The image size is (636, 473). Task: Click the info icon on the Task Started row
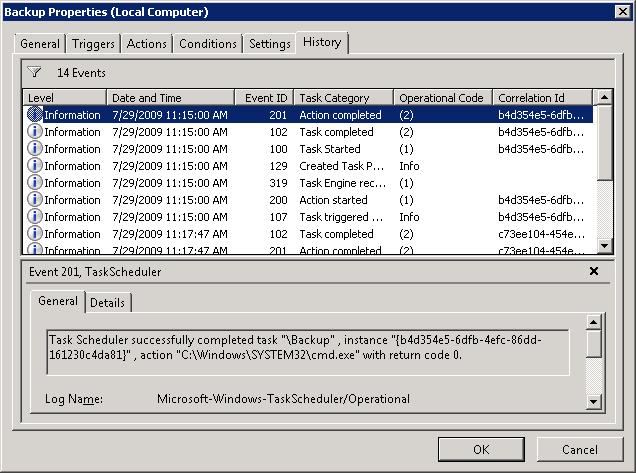tap(35, 149)
